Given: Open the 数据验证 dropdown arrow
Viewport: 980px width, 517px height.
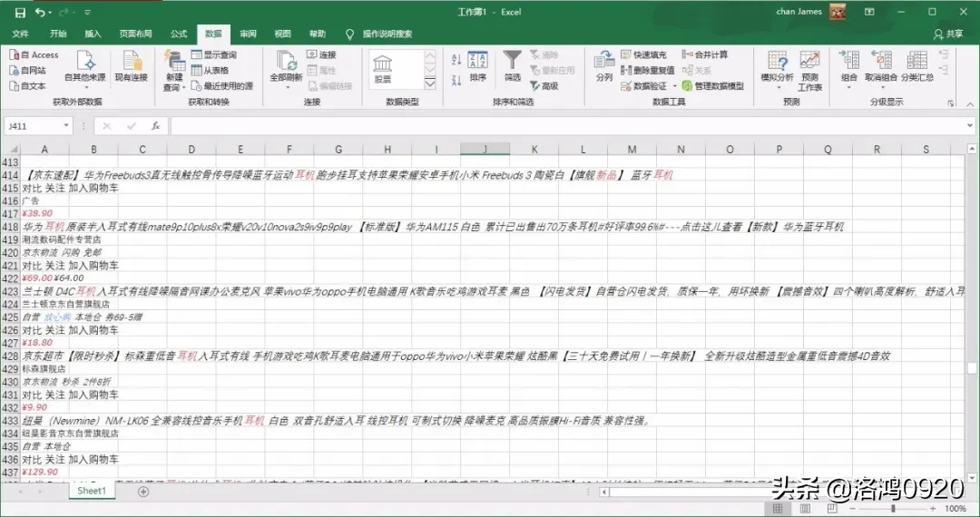Looking at the screenshot, I should point(675,86).
